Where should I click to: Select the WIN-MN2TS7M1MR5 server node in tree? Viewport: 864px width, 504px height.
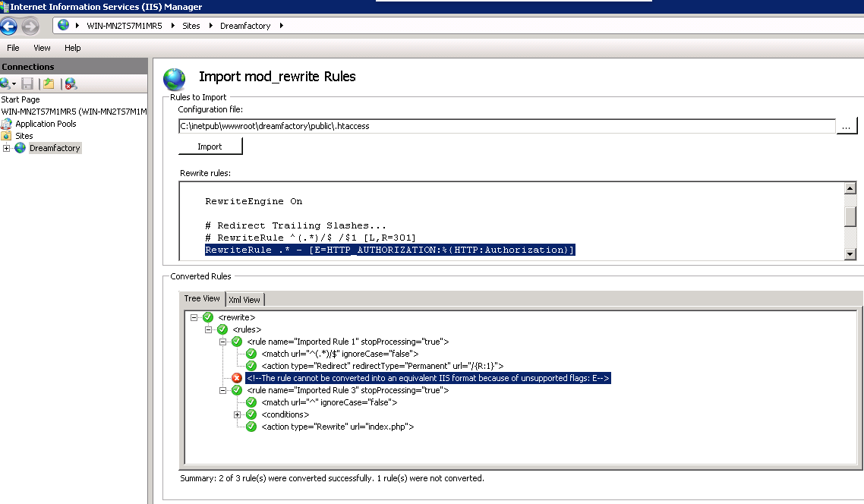tap(74, 112)
